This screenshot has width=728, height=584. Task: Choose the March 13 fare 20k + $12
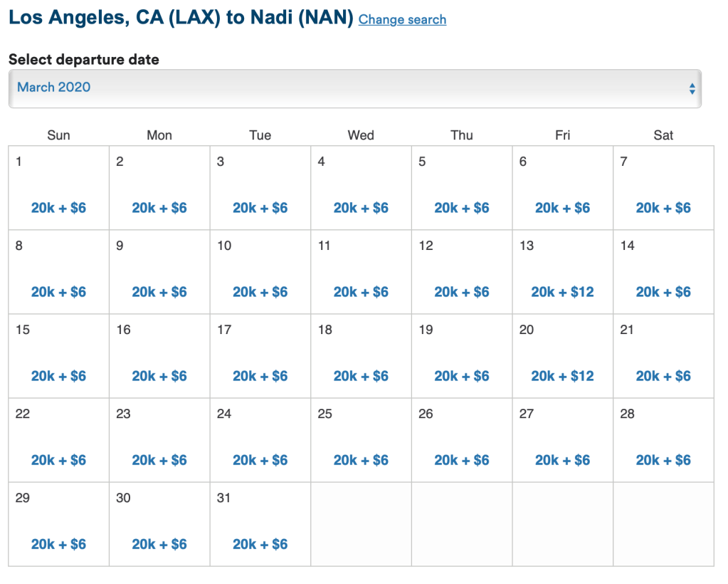click(562, 292)
